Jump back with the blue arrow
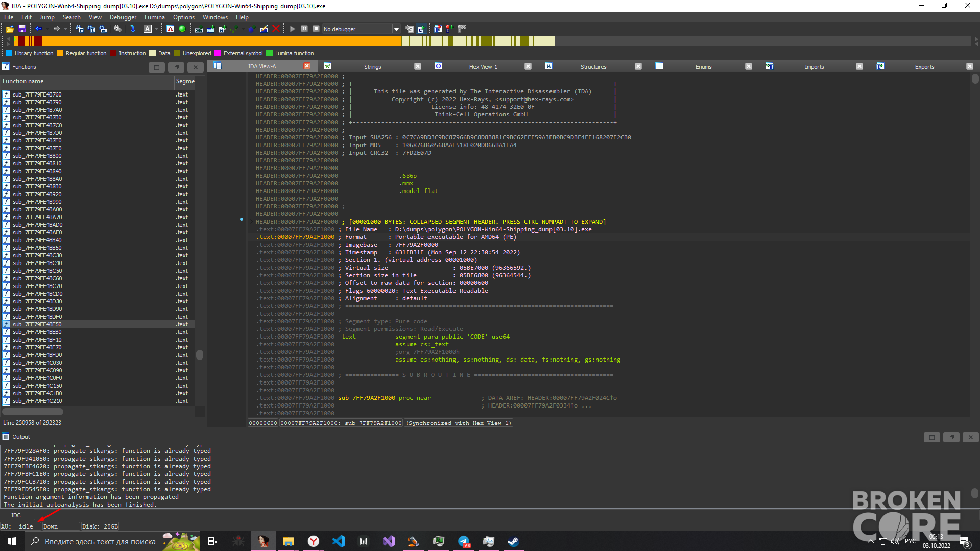The height and width of the screenshot is (551, 980). 38,29
